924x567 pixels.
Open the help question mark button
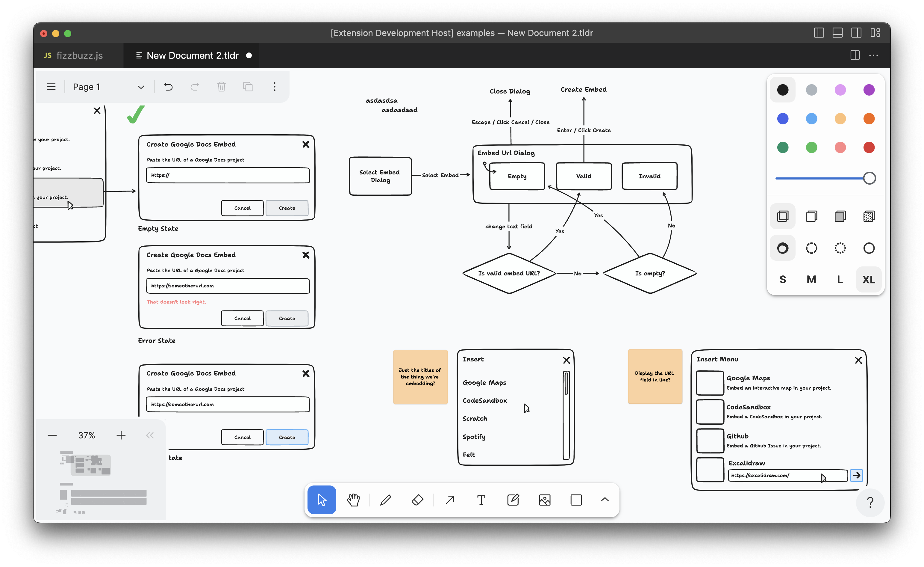point(870,502)
